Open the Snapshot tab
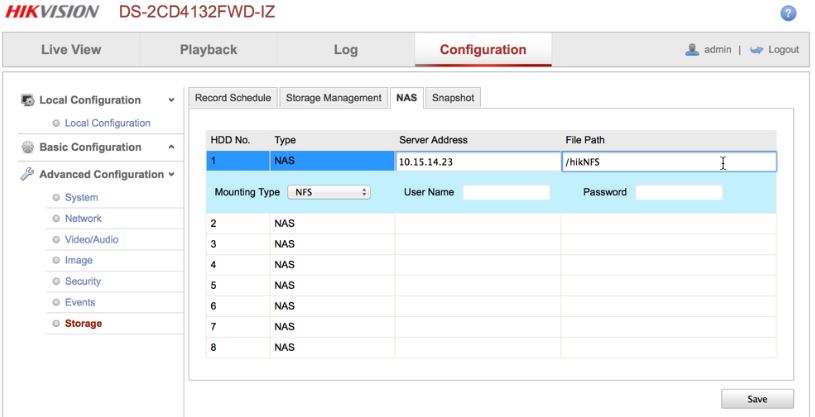815x417 pixels. 454,97
